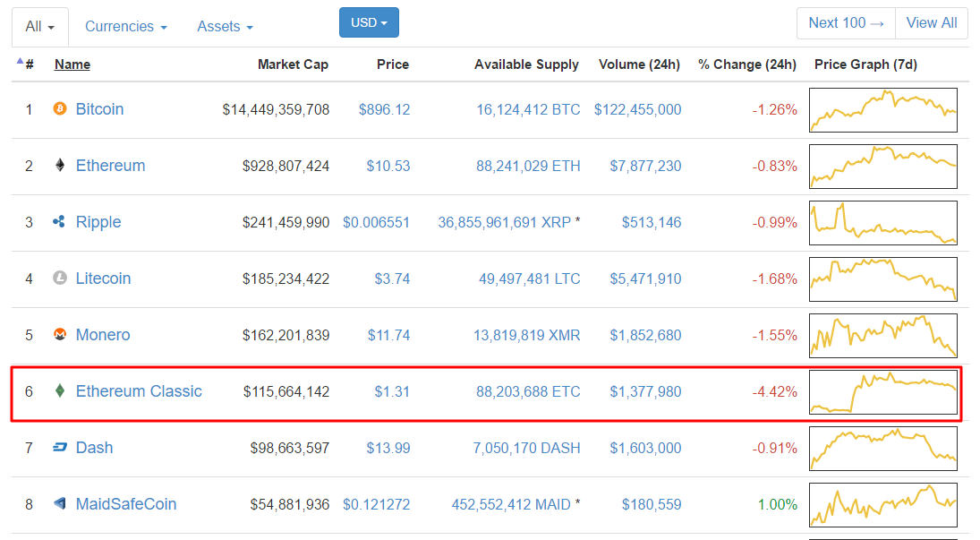Viewport: 980px width, 540px height.
Task: Expand the Currencies dropdown tab
Action: (x=125, y=27)
